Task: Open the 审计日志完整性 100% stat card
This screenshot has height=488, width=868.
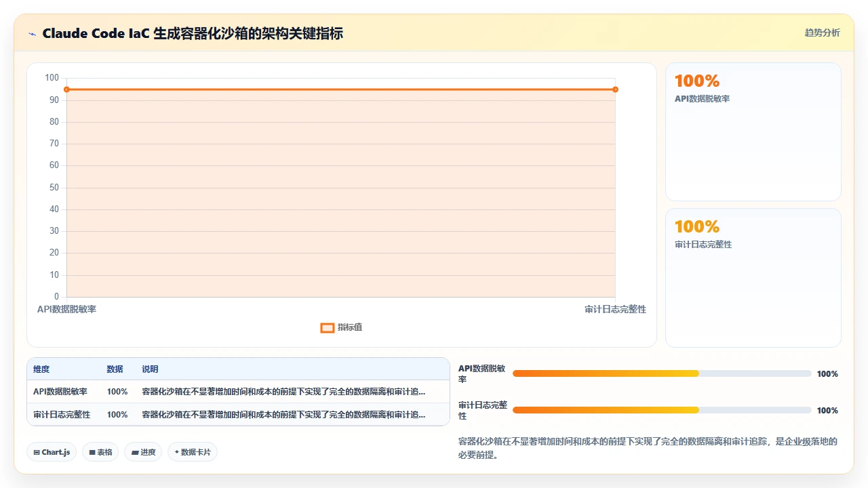Action: point(753,278)
